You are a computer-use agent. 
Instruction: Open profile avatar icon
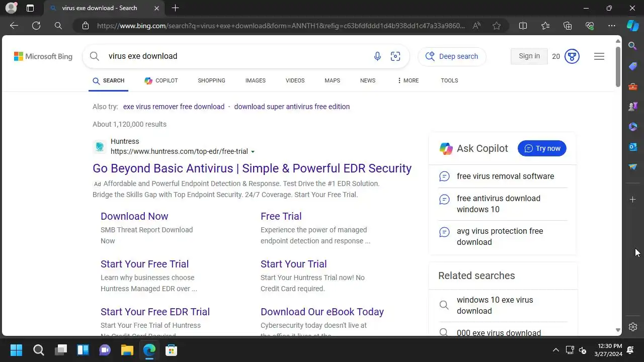(11, 8)
